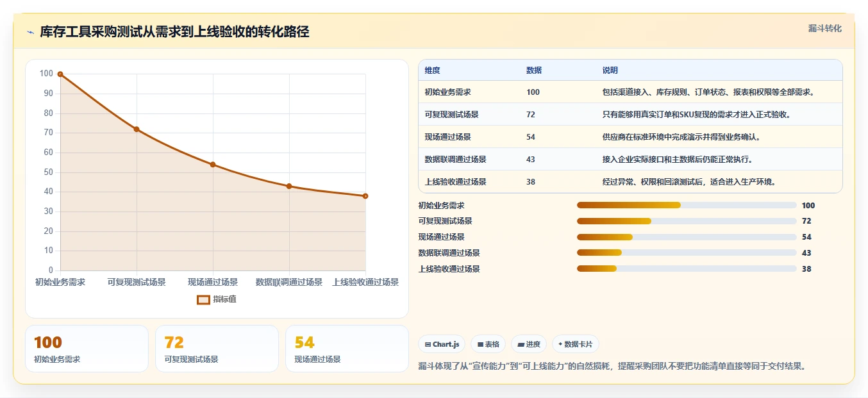Click the value 38 beside the last progress bar
This screenshot has height=398, width=868.
point(806,269)
